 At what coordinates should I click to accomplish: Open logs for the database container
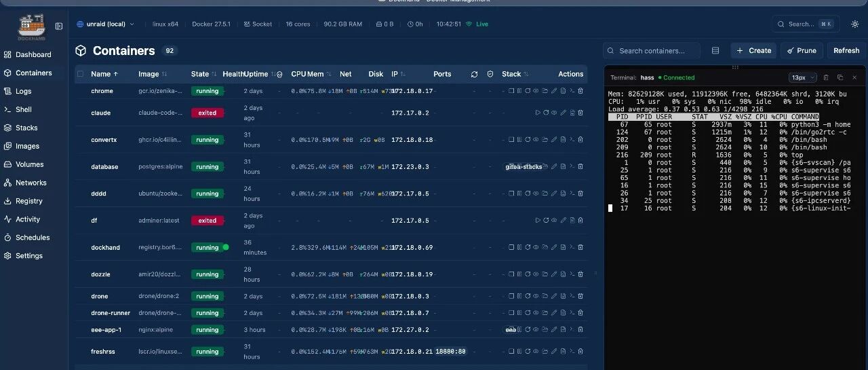(x=563, y=166)
